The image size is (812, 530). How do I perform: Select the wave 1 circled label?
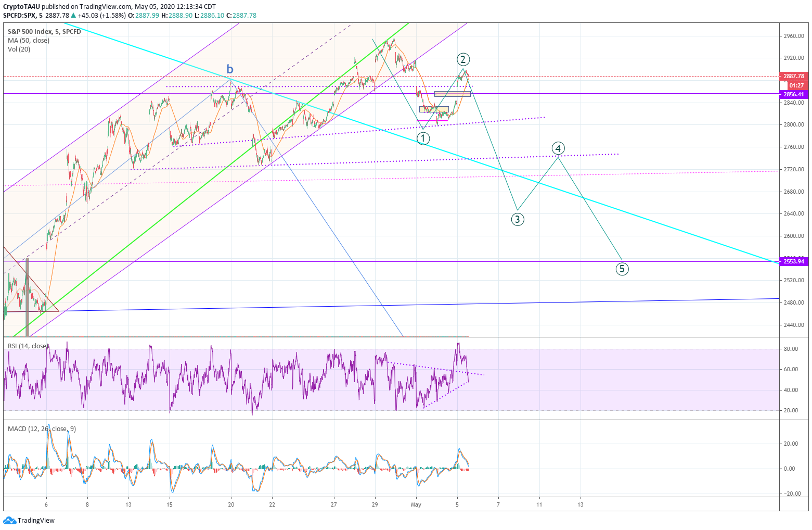tap(423, 138)
